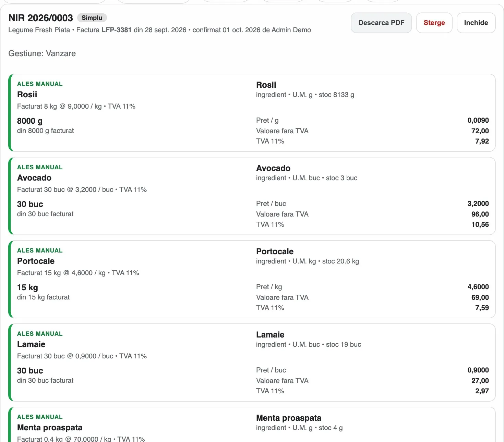This screenshot has width=504, height=442.
Task: Click 'din 15 kg facturat' note
Action: tap(43, 297)
